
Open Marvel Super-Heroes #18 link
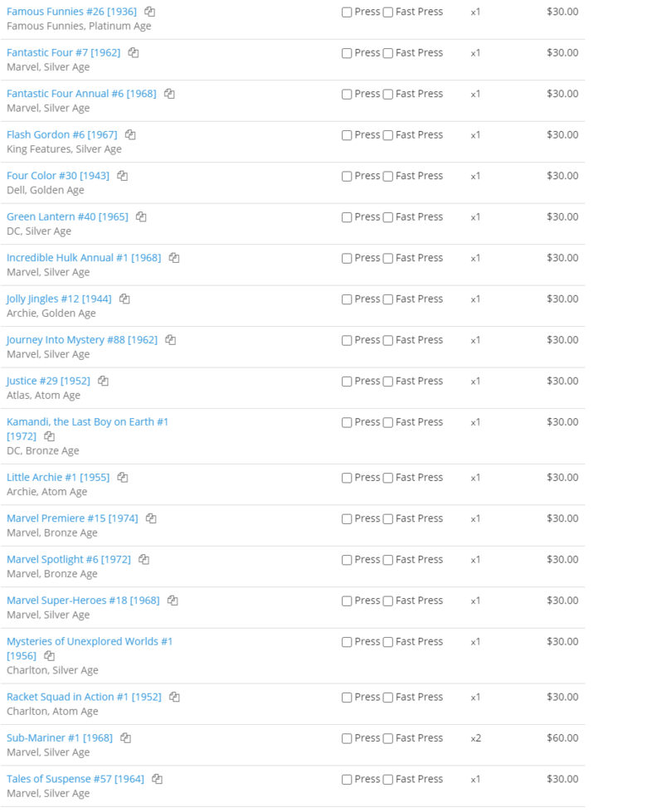pyautogui.click(x=83, y=600)
